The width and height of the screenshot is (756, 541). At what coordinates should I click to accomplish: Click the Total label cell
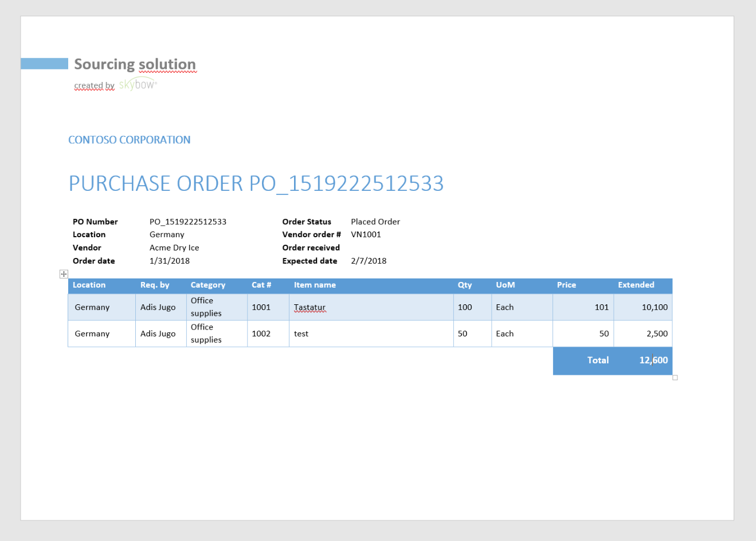point(597,360)
